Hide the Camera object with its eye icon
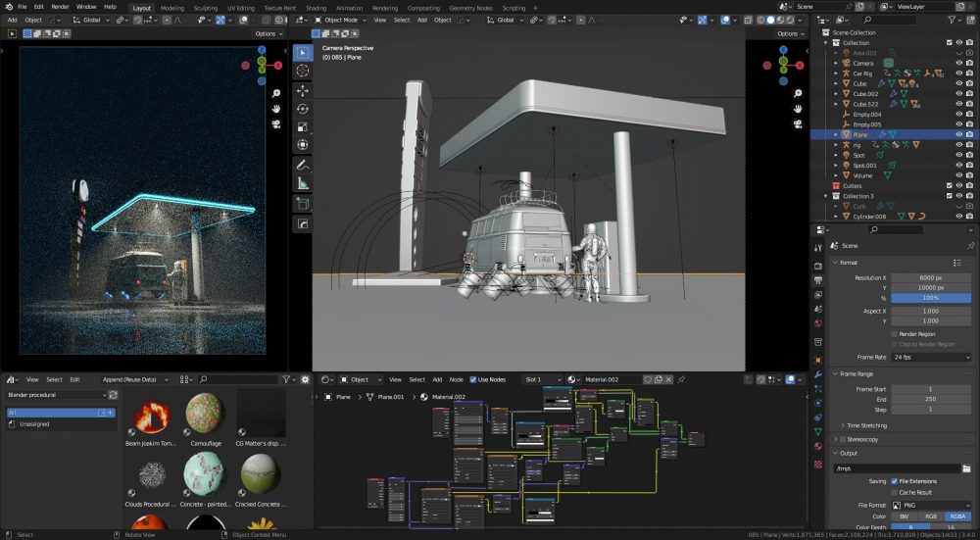Screen dimensions: 980x540 959,63
